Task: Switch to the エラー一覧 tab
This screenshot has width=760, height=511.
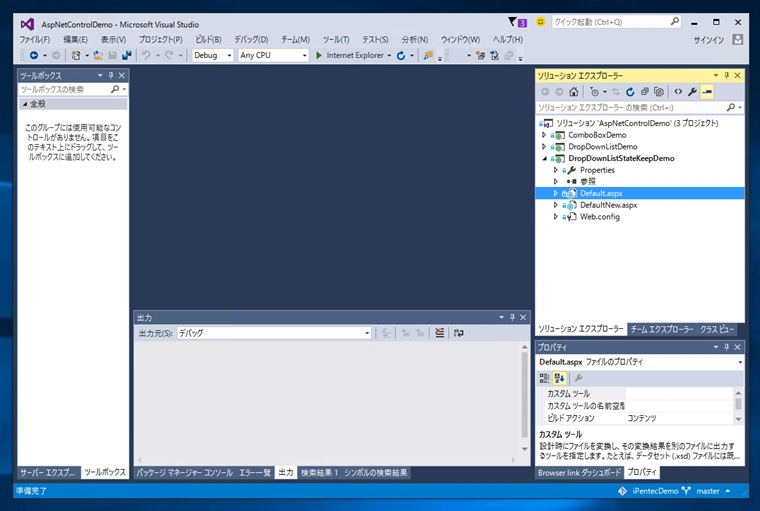Action: click(255, 473)
